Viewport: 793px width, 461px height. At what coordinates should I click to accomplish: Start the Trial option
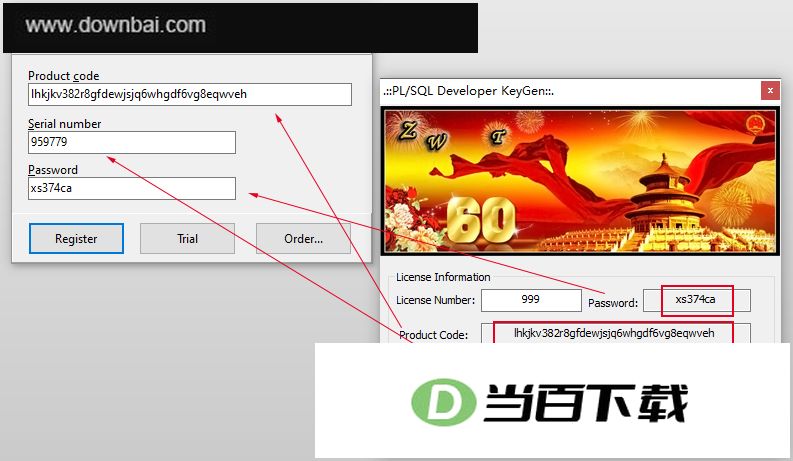(x=187, y=239)
